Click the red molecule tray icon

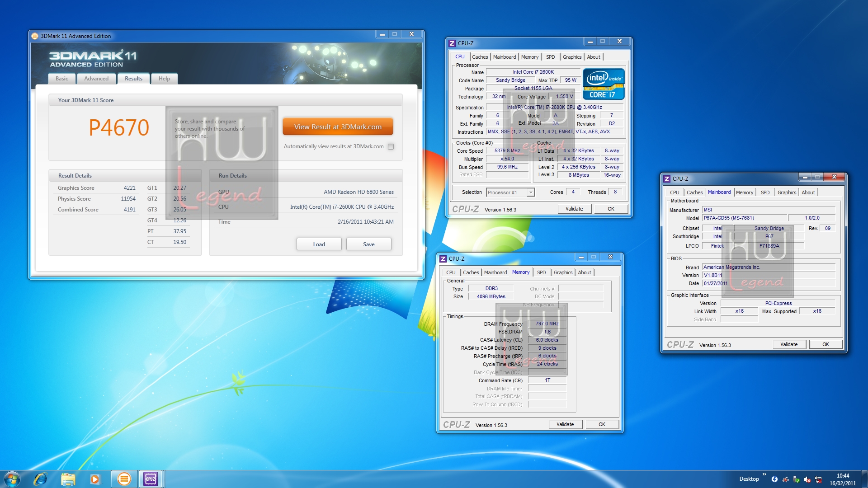(x=785, y=479)
